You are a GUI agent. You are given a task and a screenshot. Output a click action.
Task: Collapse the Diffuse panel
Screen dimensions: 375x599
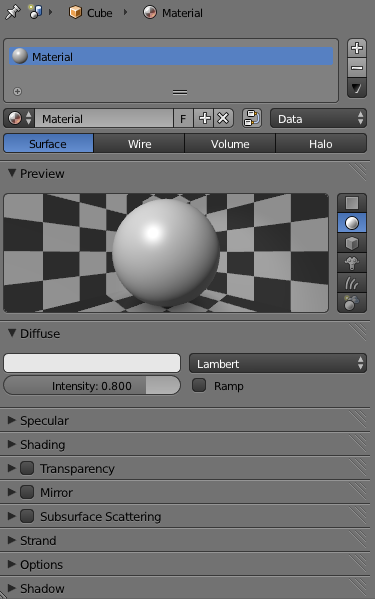pyautogui.click(x=12, y=333)
